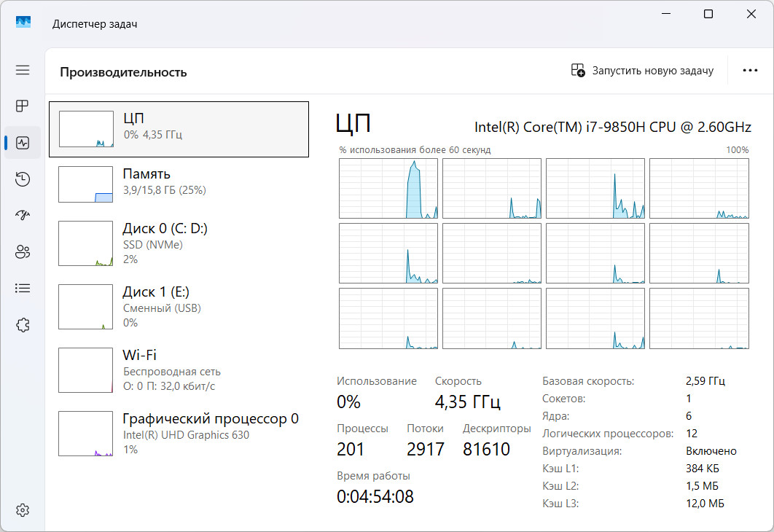Select Performance page icon in sidebar
The image size is (774, 532).
(x=23, y=143)
